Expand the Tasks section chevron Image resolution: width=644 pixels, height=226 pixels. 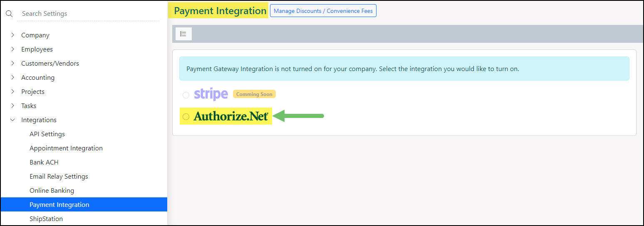coord(12,106)
